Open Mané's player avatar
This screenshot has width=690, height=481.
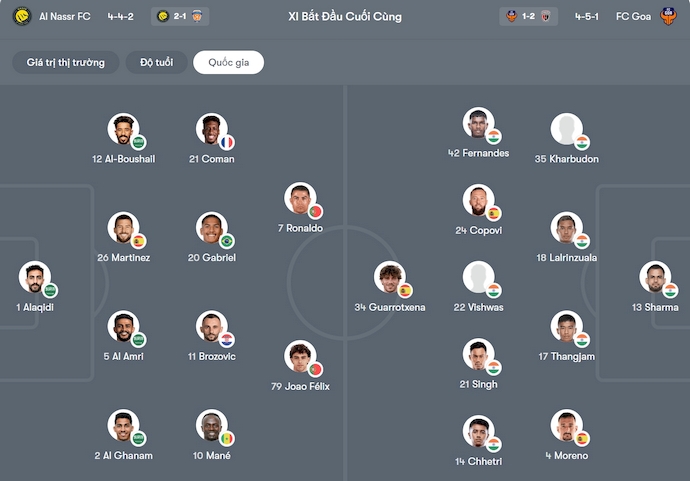211,426
